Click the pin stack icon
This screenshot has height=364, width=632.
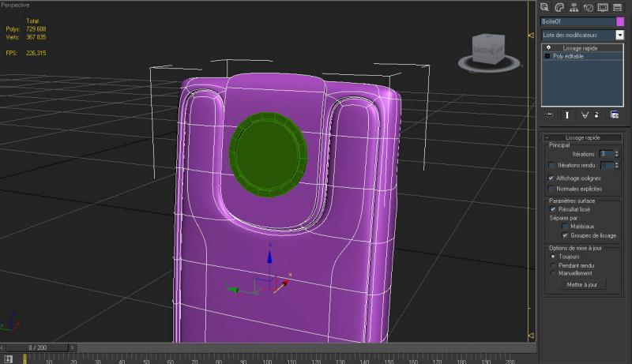coord(548,114)
